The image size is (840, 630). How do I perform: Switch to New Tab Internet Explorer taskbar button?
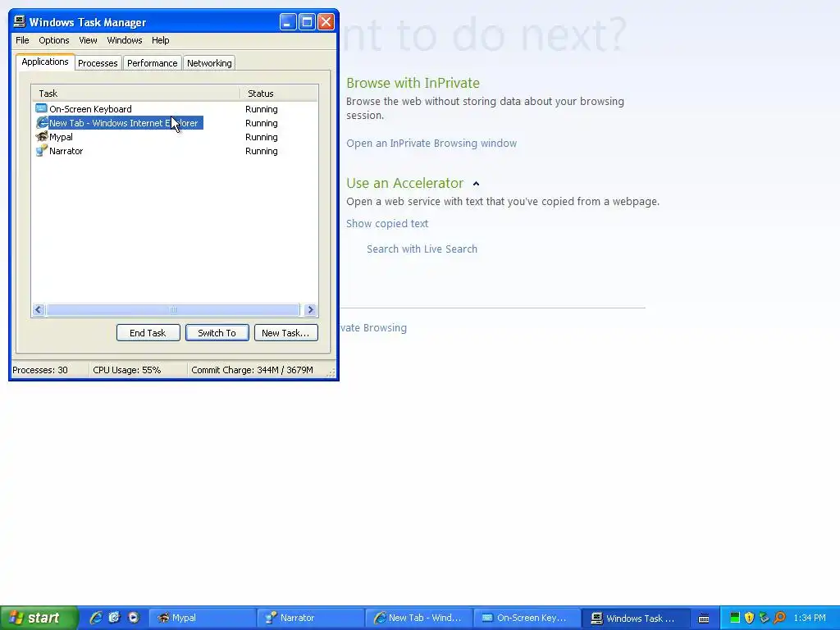coord(419,618)
